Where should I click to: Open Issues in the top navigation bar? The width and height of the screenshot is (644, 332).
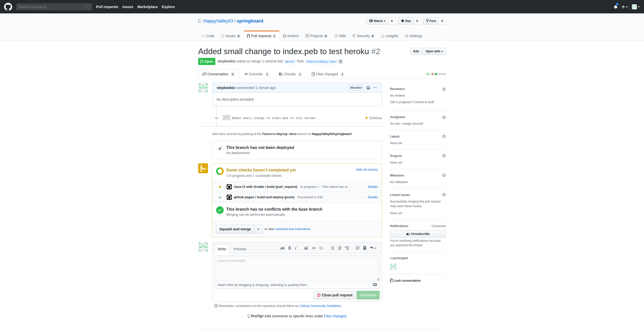coord(128,7)
